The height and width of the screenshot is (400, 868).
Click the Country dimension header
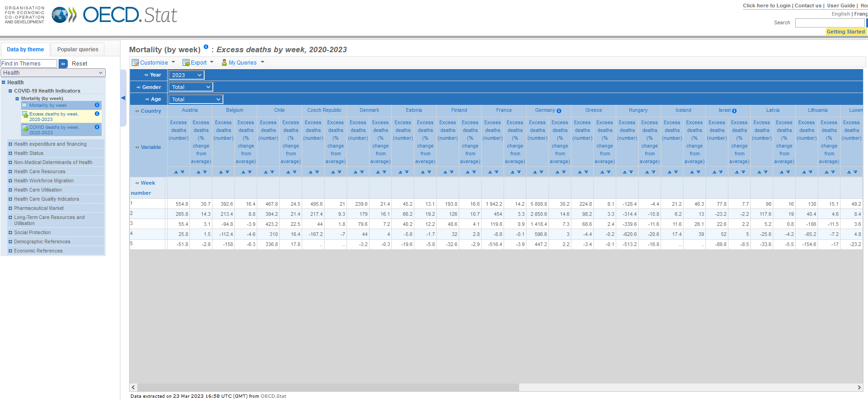point(151,111)
